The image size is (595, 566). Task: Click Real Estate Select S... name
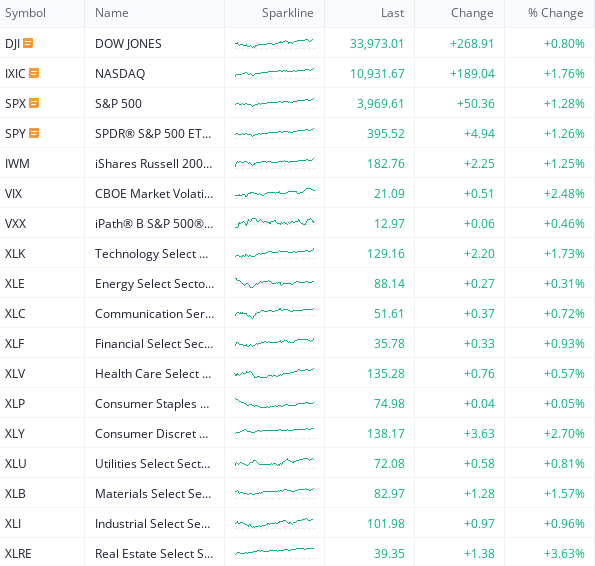(x=154, y=553)
